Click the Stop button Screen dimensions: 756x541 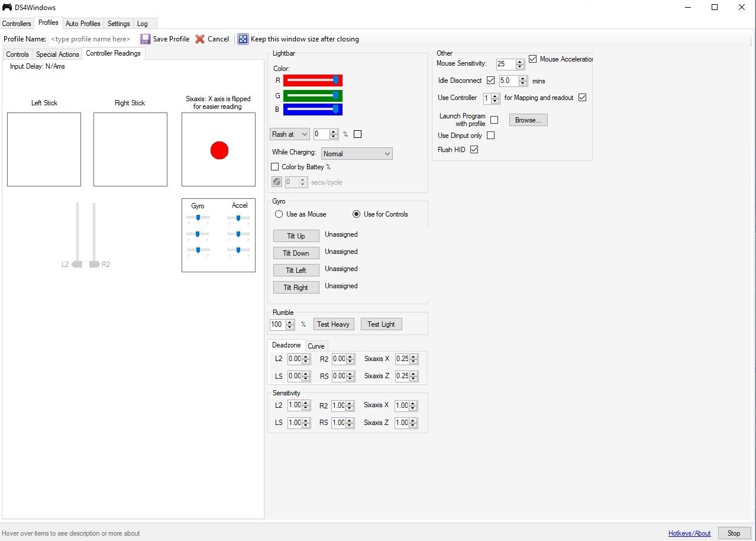point(734,533)
